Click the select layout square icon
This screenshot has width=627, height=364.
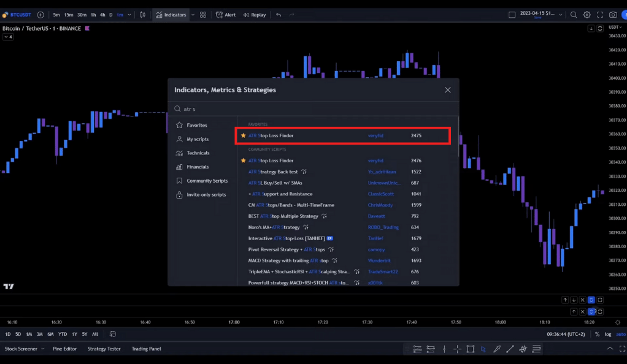point(512,15)
